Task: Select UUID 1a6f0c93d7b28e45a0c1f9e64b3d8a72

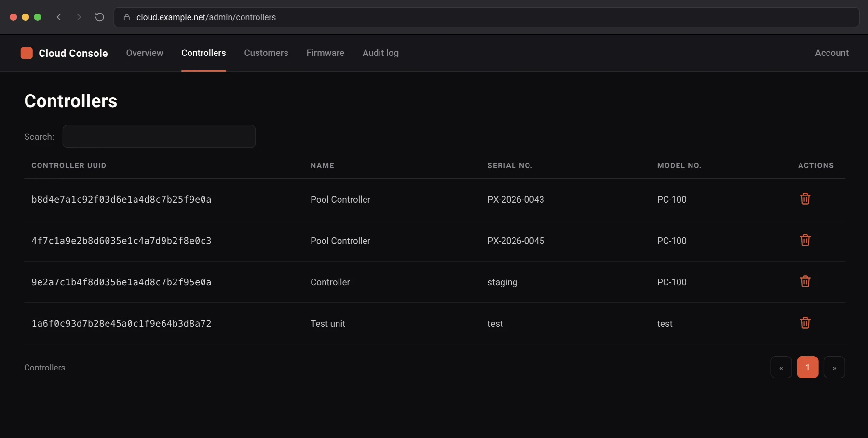Action: tap(122, 324)
